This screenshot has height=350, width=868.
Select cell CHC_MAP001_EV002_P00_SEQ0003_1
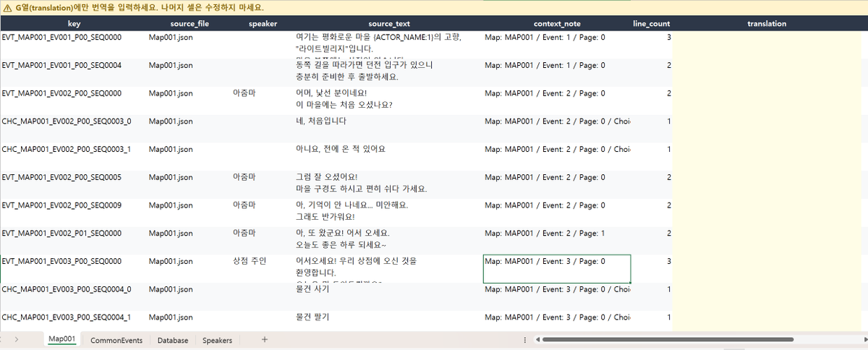(x=73, y=156)
